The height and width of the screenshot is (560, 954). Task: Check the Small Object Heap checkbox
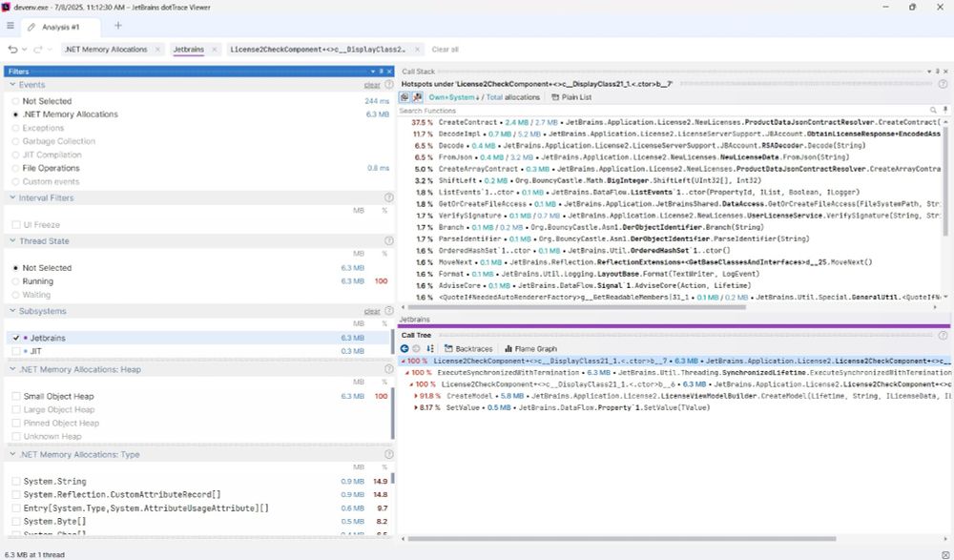point(16,396)
